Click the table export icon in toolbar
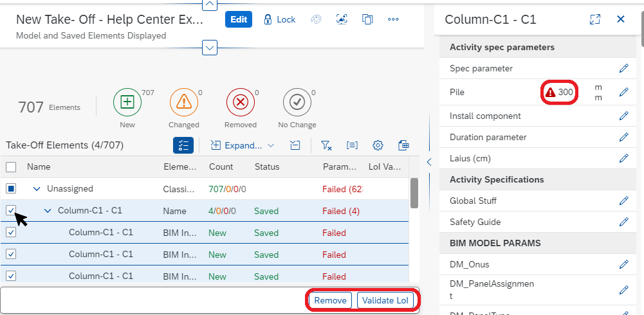This screenshot has height=315, width=644. tap(403, 145)
